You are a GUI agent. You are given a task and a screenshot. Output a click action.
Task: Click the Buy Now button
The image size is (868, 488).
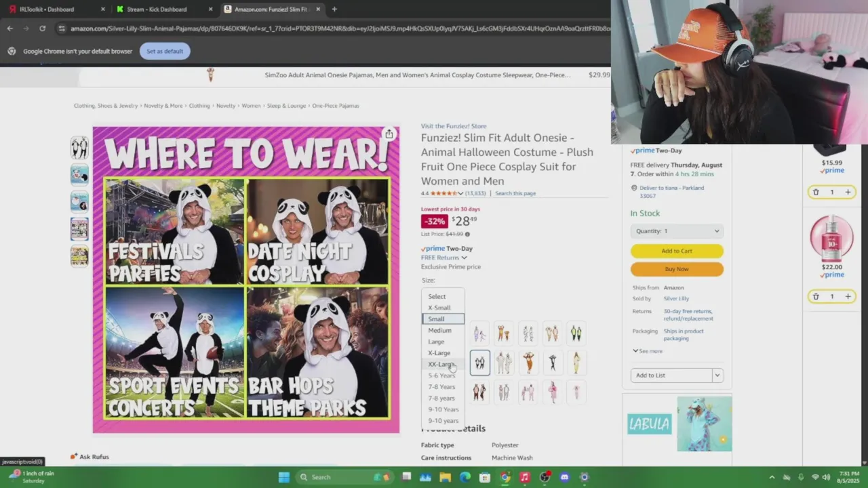pyautogui.click(x=677, y=269)
